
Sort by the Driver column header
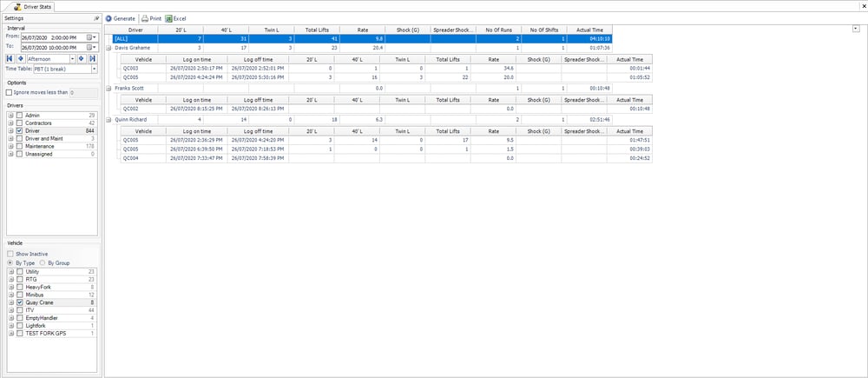point(135,30)
